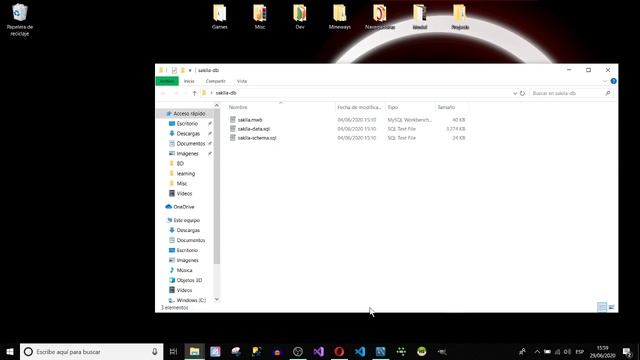Select the sakila.mwb file
The image size is (640, 360).
(250, 120)
